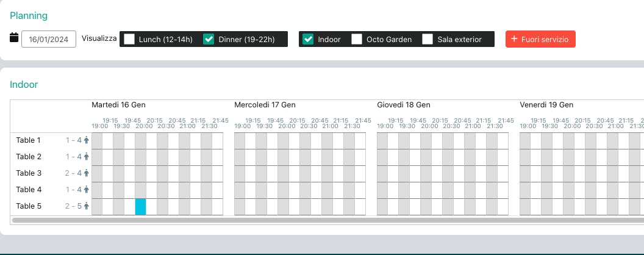Screen dimensions: 644x255
Task: Select the blue booking on Table 5
Action: point(140,207)
